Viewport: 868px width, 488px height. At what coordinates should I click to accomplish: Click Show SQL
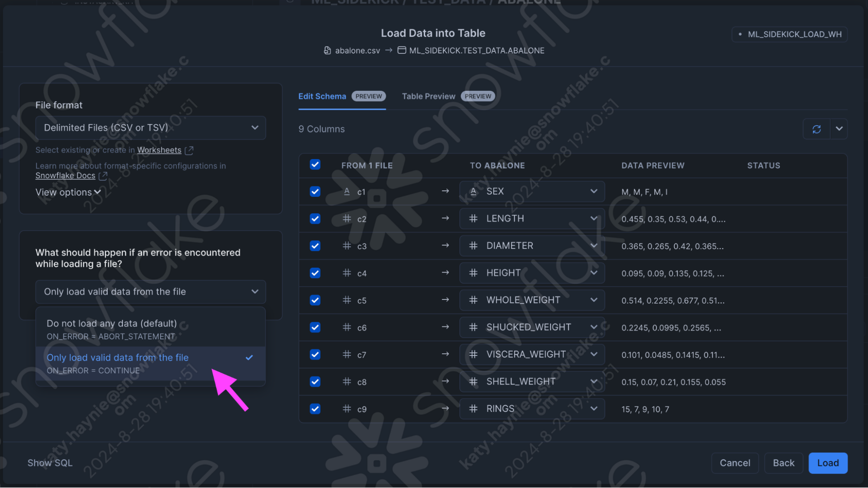50,463
